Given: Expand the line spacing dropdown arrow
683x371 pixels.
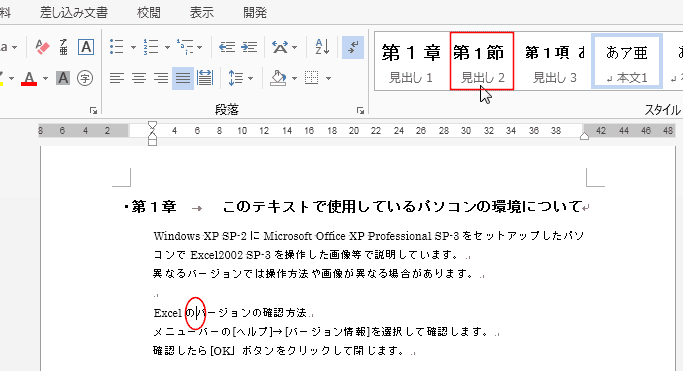Looking at the screenshot, I should coord(250,79).
